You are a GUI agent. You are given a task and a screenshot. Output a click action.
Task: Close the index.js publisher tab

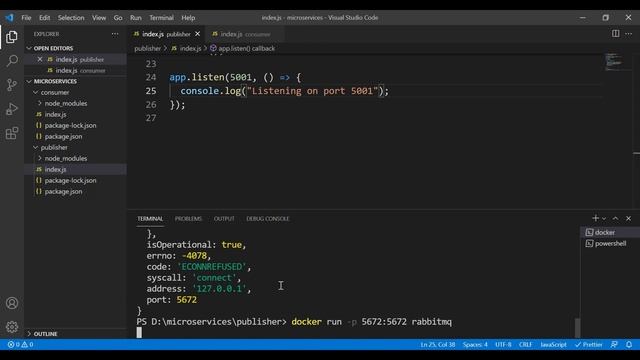pyautogui.click(x=198, y=34)
